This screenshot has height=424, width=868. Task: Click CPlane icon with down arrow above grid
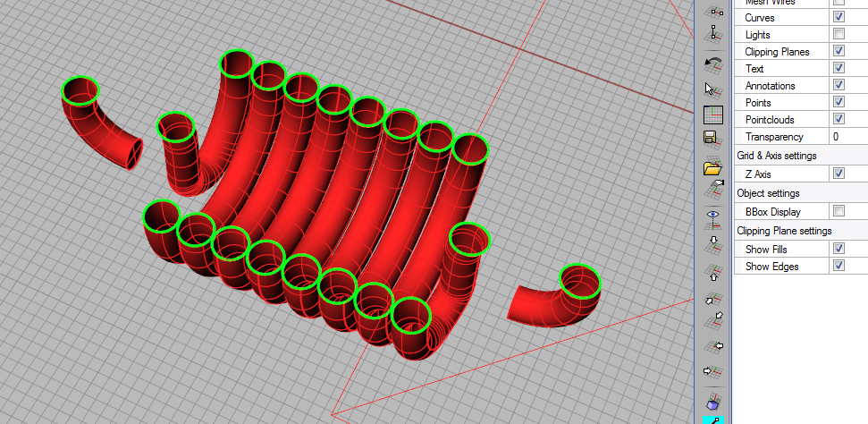713,244
